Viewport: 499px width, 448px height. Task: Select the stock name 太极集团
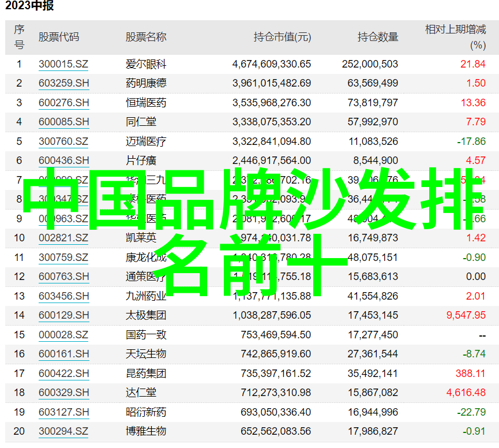[146, 315]
